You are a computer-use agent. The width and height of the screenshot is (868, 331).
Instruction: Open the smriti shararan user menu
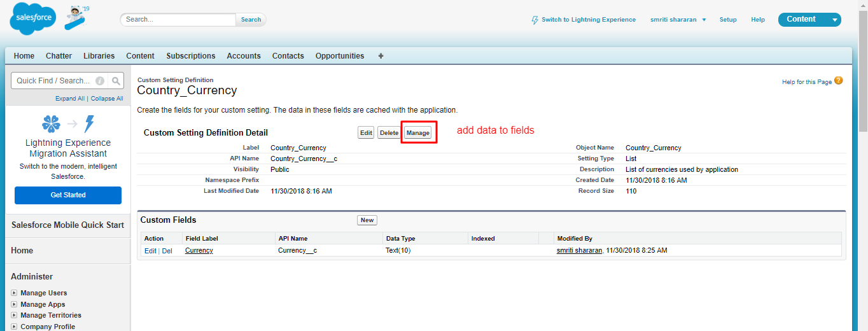[678, 20]
